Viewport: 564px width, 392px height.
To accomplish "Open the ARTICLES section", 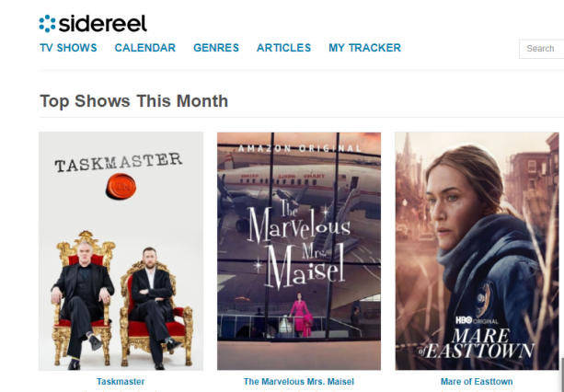I will (283, 48).
